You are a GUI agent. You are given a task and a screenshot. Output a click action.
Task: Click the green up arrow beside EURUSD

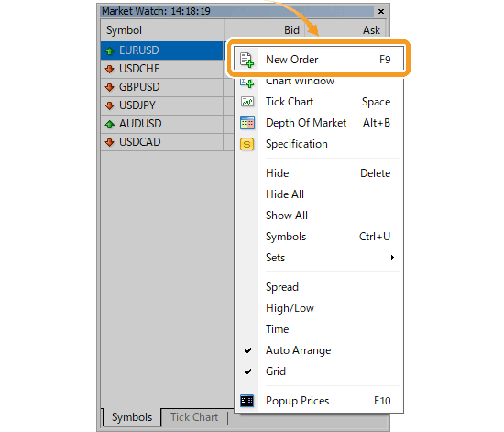(109, 50)
